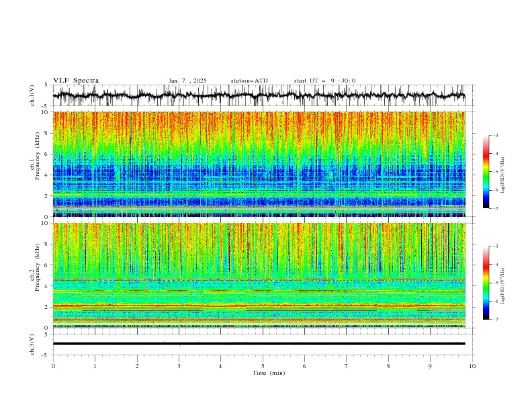The height and width of the screenshot is (411, 532).
Task: Click the "-7" tick on ch.1 colorbar
Action: pos(495,208)
